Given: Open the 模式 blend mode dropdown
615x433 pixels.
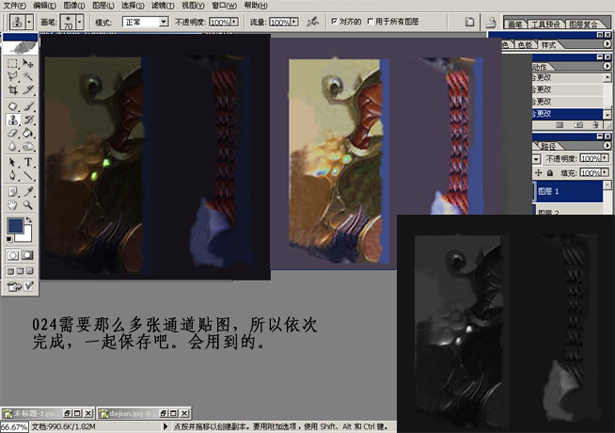Looking at the screenshot, I should 164,22.
